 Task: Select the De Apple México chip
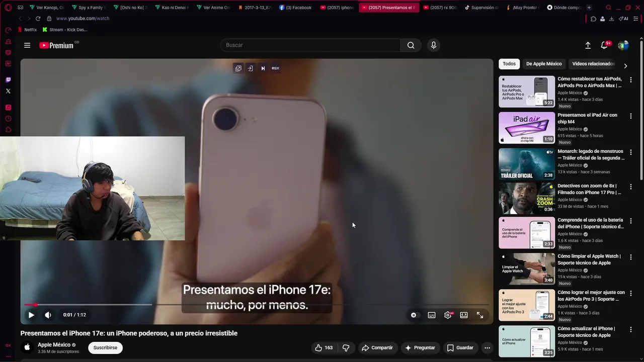coord(544,64)
